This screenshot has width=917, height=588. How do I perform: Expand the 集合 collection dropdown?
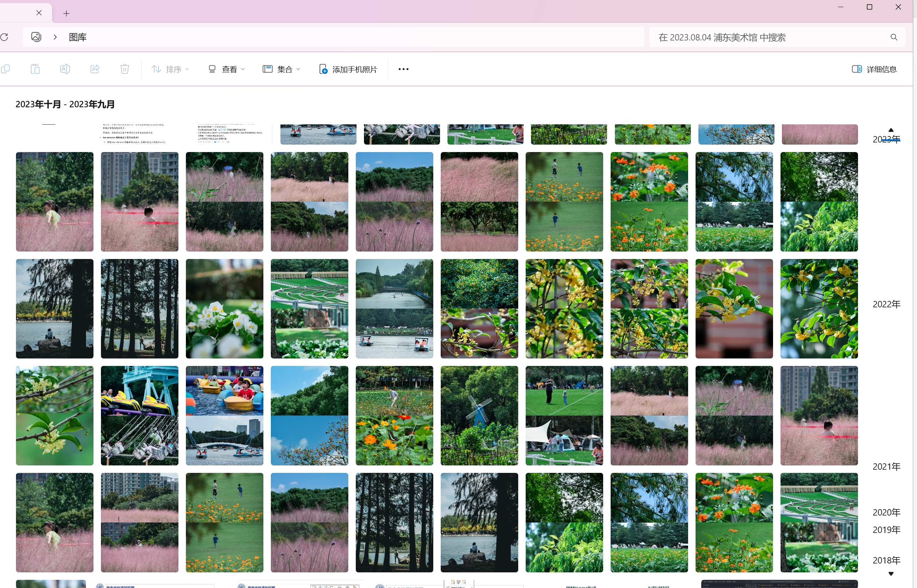point(281,69)
